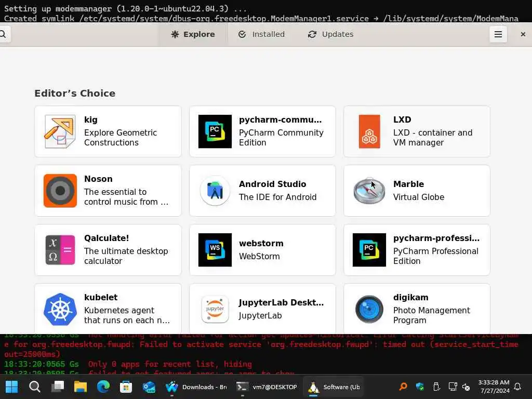The width and height of the screenshot is (532, 399).
Task: Click the 'JupyterLab' subtitle text
Action: pyautogui.click(x=260, y=315)
